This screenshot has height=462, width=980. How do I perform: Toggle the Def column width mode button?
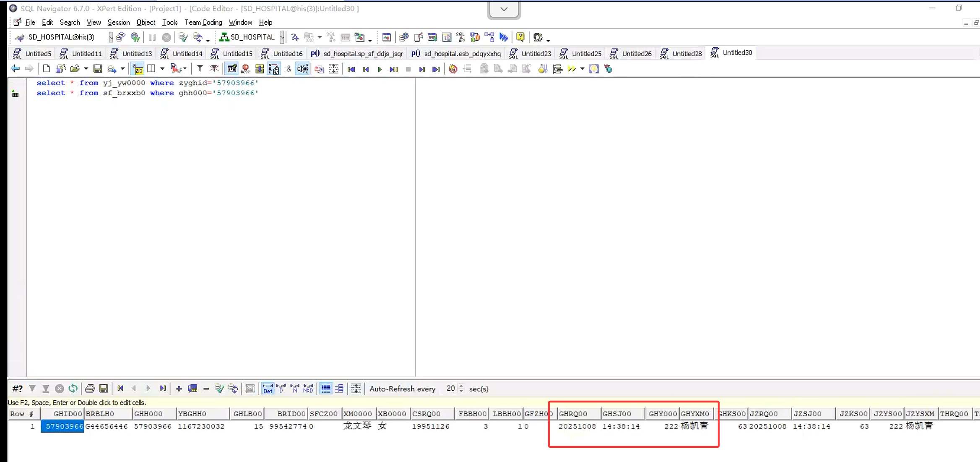[267, 389]
